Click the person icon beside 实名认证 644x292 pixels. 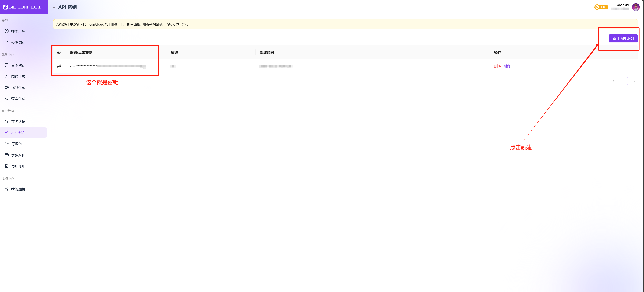[x=7, y=121]
